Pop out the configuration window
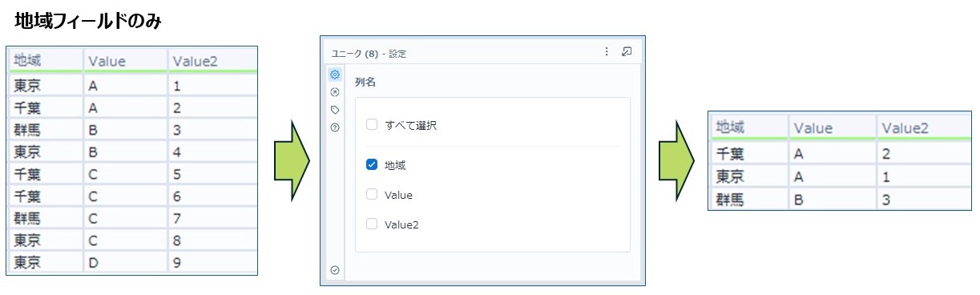The image size is (980, 295). click(x=627, y=51)
